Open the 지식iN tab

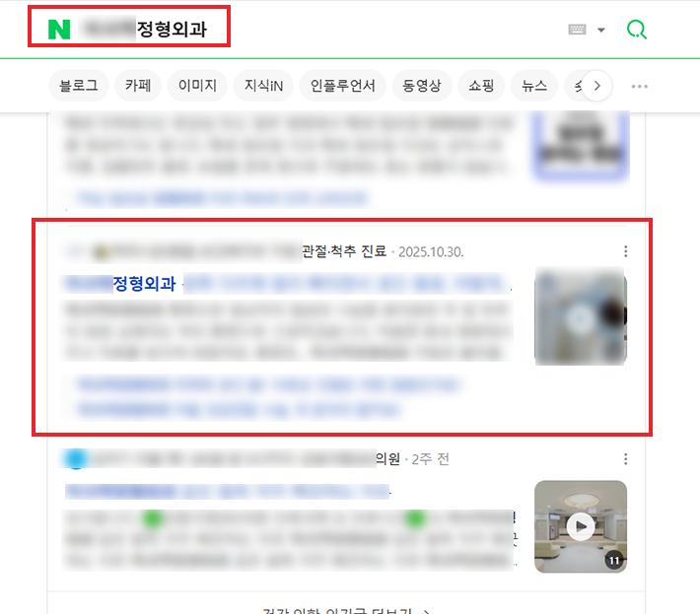click(263, 85)
